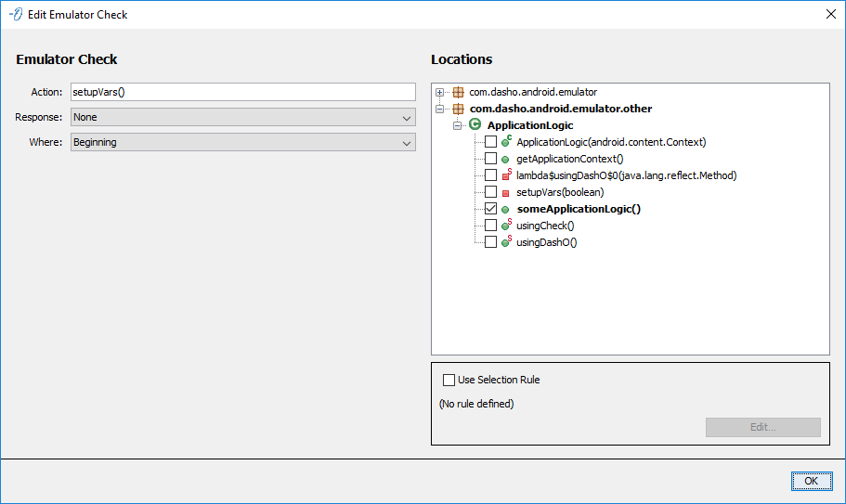Check the usingDashO() method checkbox
Viewport: 846px width, 504px height.
491,242
